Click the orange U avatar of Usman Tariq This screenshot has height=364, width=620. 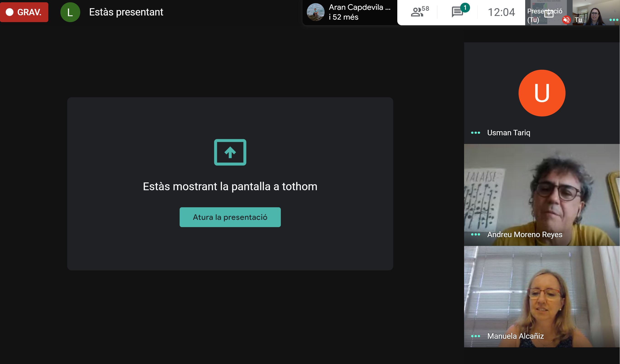pyautogui.click(x=542, y=93)
